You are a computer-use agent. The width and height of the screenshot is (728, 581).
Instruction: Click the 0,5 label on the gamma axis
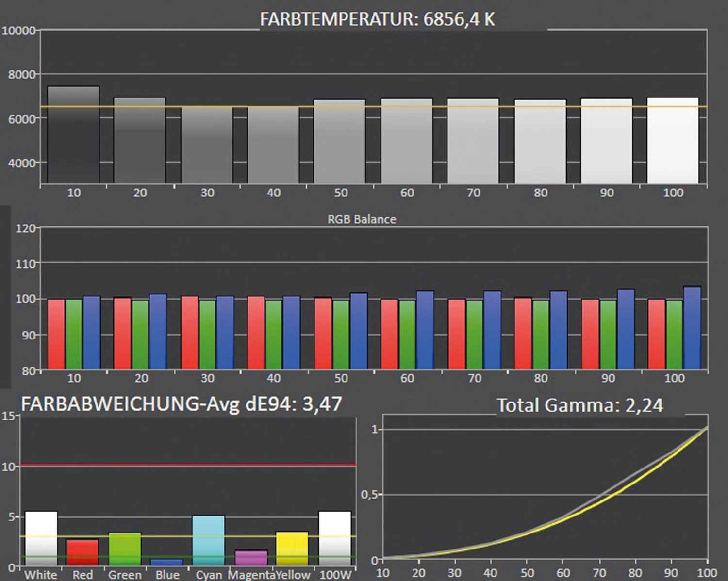point(369,495)
